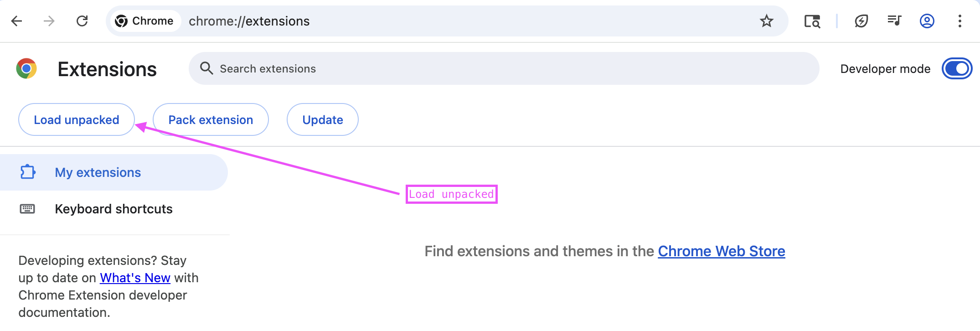Open the What's New link

135,278
